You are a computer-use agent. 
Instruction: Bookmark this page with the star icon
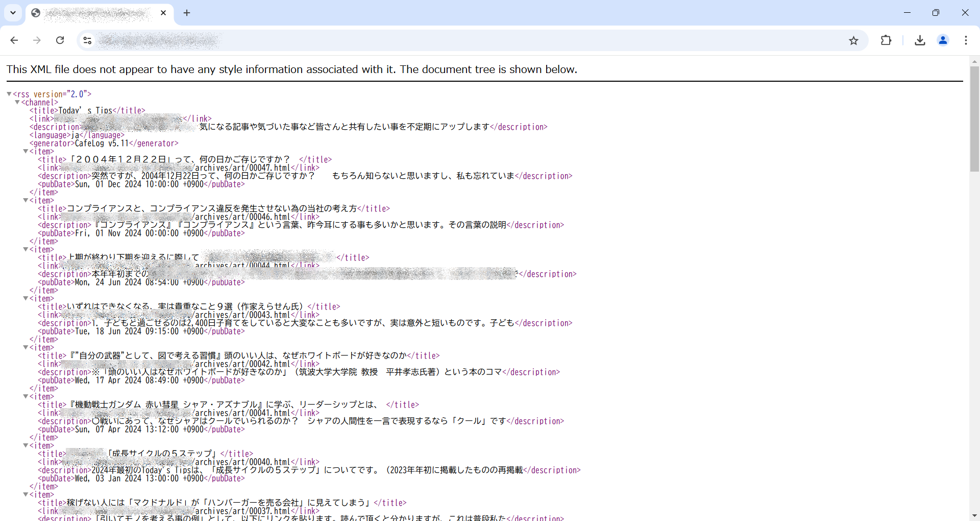(x=853, y=40)
